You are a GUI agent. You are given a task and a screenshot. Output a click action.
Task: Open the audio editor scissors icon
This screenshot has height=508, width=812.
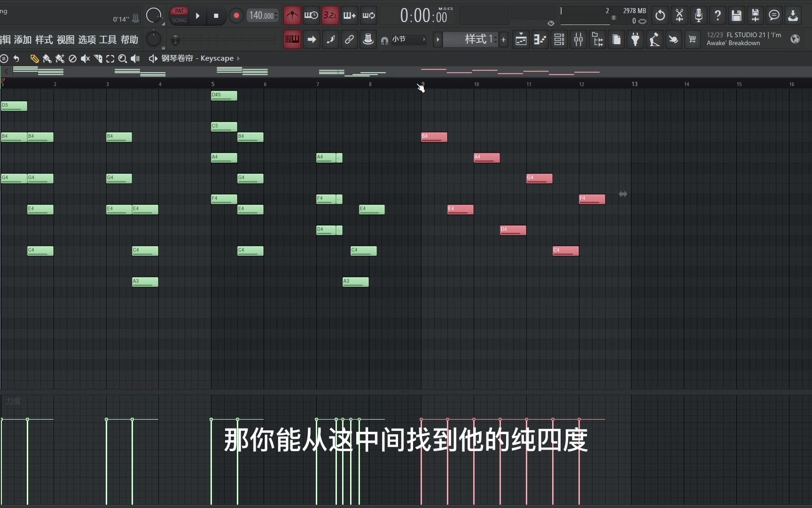click(679, 16)
